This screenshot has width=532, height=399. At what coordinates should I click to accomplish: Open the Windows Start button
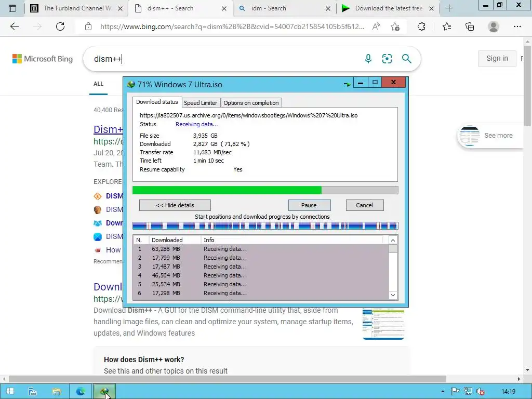(x=10, y=391)
